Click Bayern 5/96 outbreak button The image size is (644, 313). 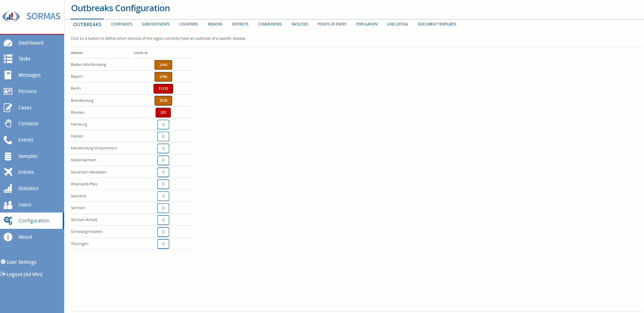click(163, 77)
